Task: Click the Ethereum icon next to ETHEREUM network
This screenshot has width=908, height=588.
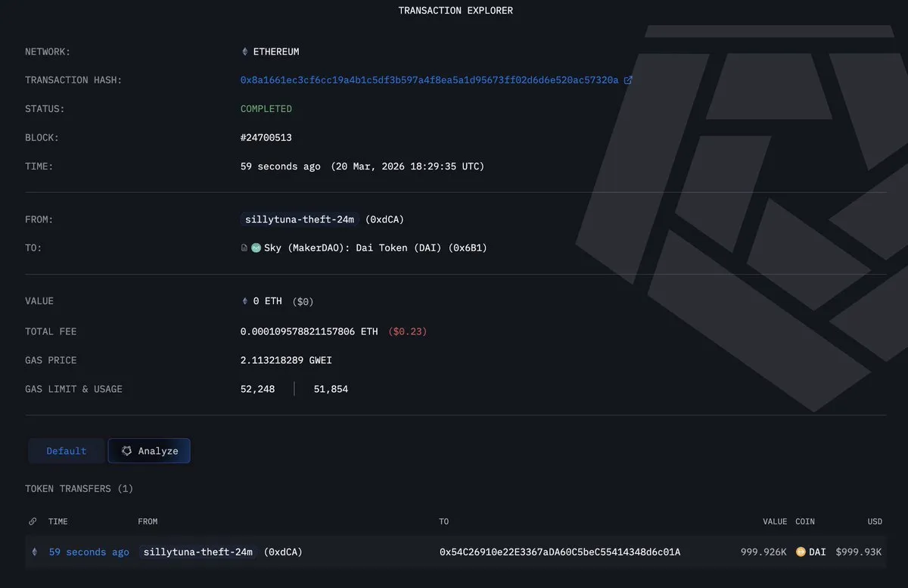Action: (x=244, y=51)
